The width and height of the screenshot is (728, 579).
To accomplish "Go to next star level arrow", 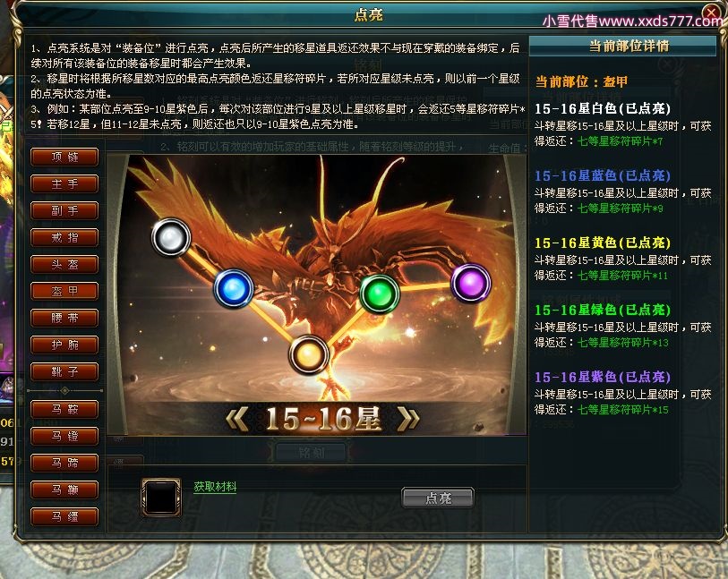I will click(x=408, y=418).
